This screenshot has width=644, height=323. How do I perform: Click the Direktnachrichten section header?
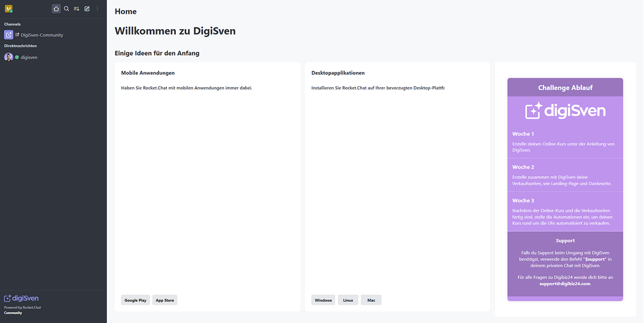pos(20,46)
